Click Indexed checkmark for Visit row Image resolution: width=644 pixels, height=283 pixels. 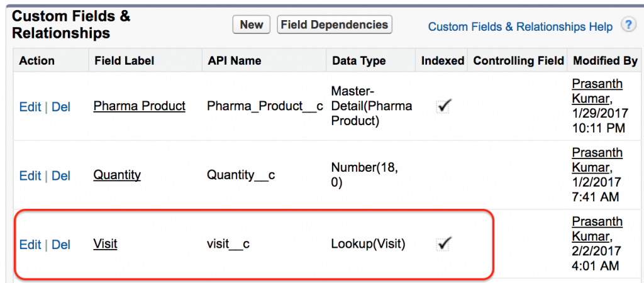click(x=443, y=245)
